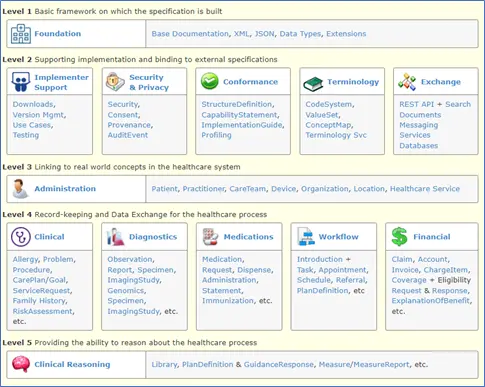The image size is (485, 387).
Task: Open the Data Types link
Action: [x=300, y=34]
